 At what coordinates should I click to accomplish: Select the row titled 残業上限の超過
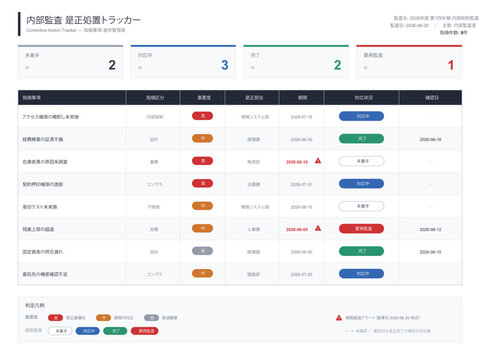click(x=240, y=229)
